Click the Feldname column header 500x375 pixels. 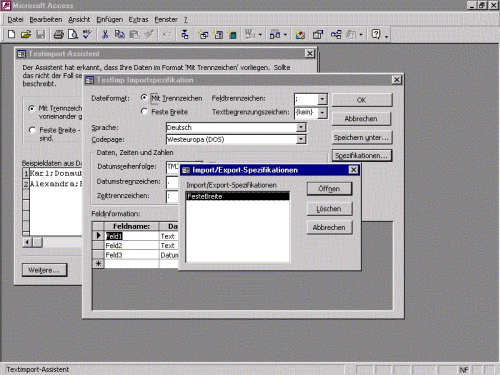click(132, 226)
